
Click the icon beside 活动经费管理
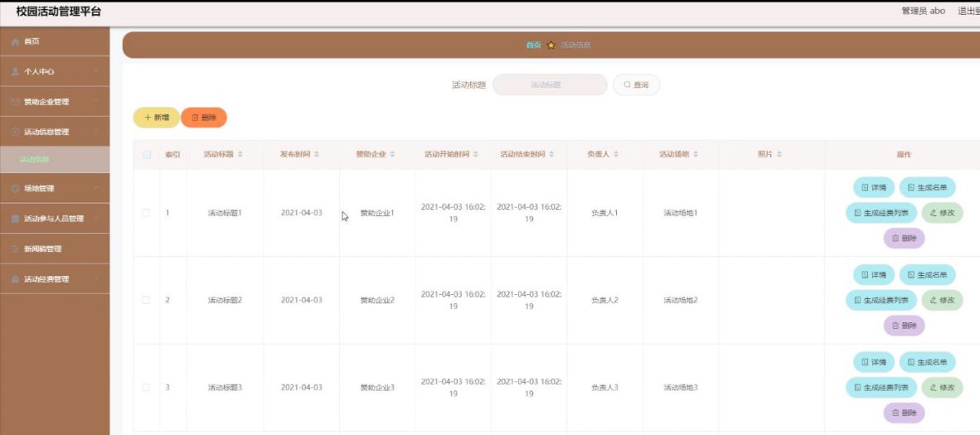click(16, 279)
